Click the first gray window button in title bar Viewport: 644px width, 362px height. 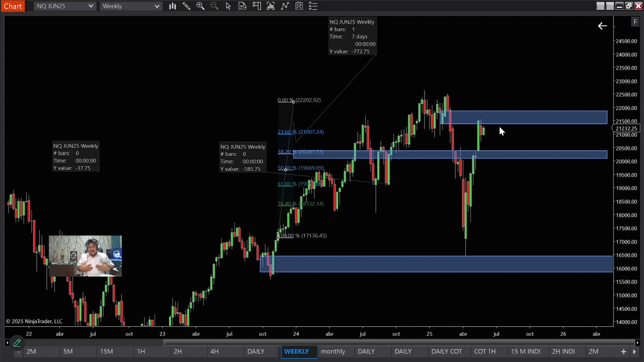(x=600, y=6)
